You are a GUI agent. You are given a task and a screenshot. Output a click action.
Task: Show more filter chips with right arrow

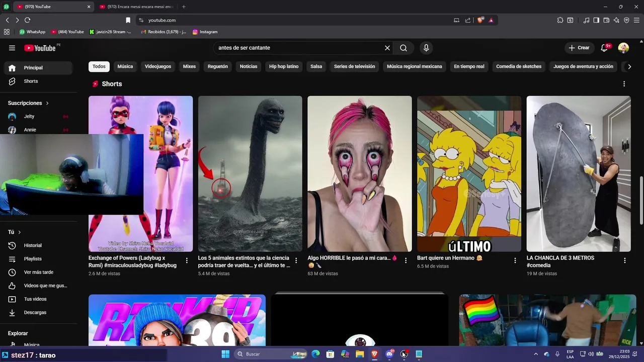click(629, 66)
